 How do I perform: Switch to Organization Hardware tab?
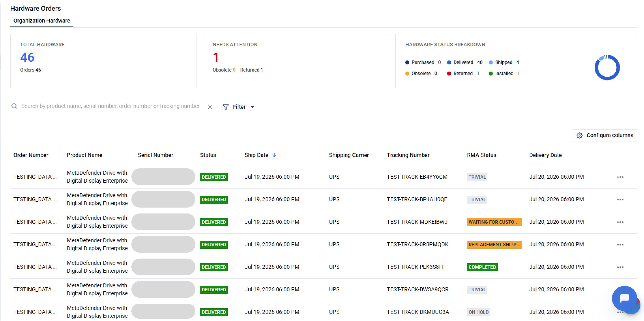tap(42, 21)
